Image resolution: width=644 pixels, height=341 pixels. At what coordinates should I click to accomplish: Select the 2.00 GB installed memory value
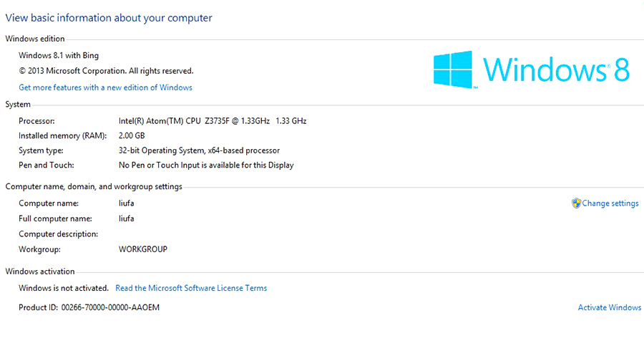(132, 135)
